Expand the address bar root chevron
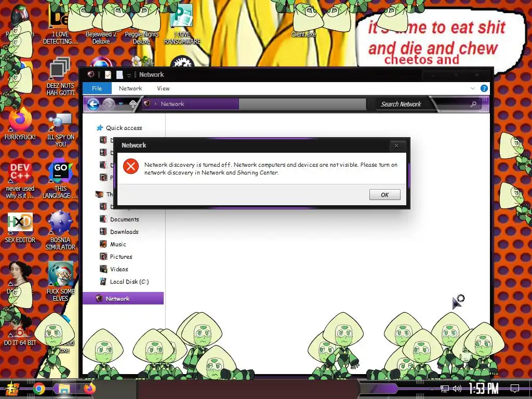This screenshot has height=399, width=532. [x=155, y=104]
